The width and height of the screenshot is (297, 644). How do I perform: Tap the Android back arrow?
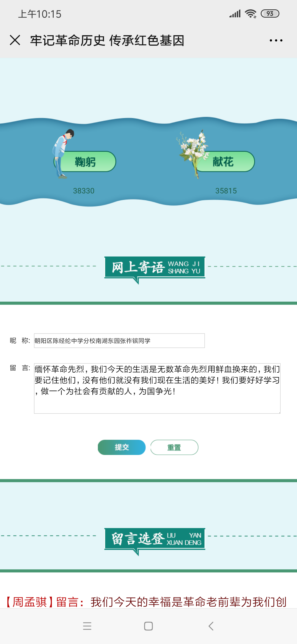[x=211, y=626]
